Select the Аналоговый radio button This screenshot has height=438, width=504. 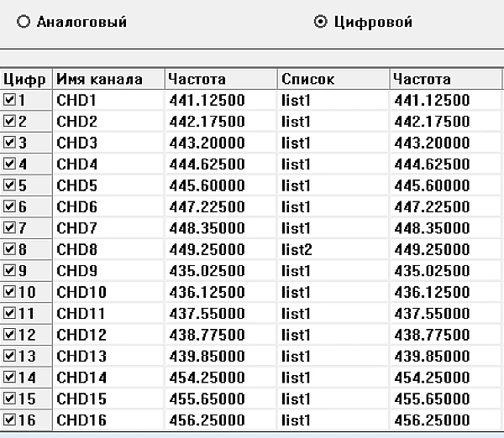click(24, 23)
